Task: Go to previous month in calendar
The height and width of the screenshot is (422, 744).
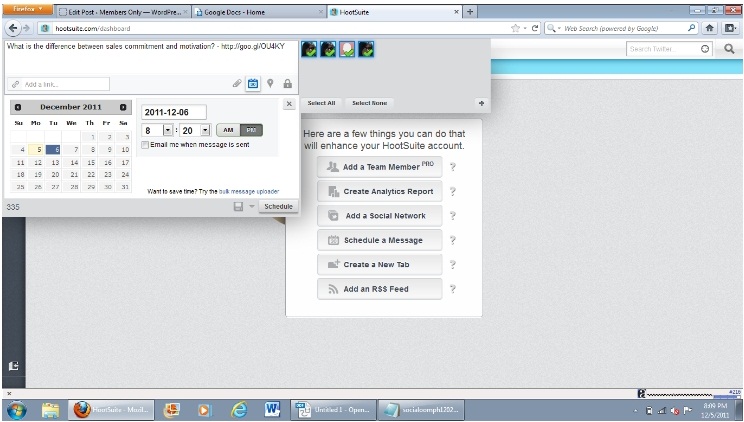Action: point(18,107)
